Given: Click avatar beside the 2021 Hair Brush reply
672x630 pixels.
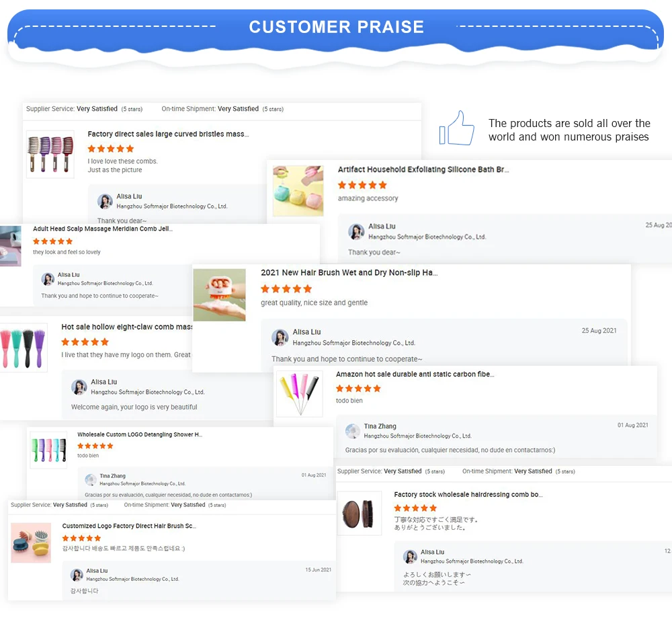Looking at the screenshot, I should tap(280, 338).
